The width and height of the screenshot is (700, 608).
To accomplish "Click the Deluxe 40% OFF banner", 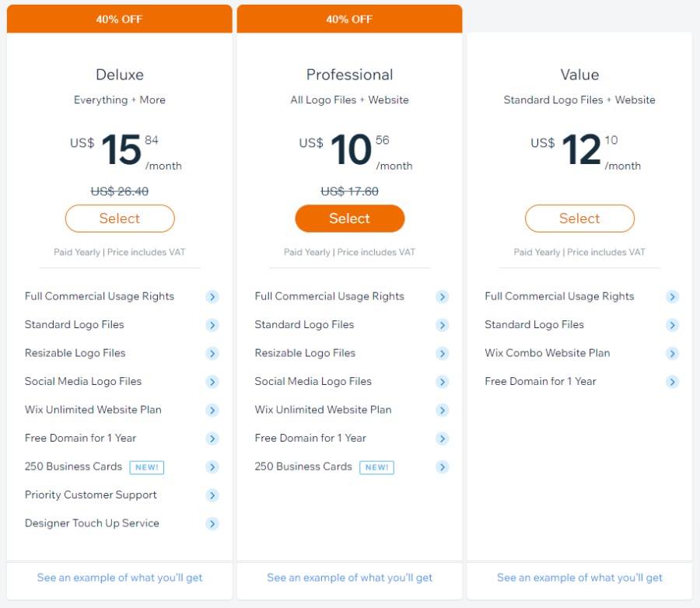I will (120, 19).
